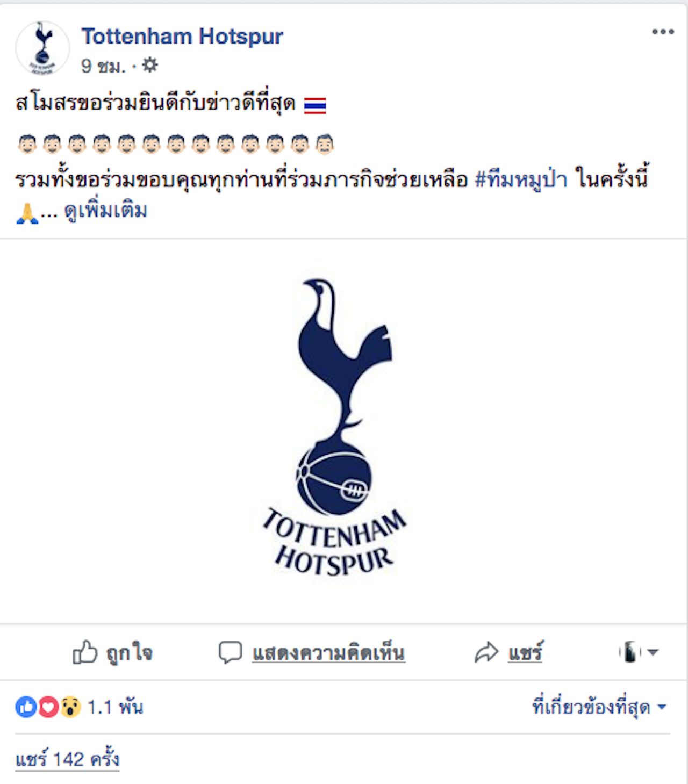Open the Tottenham Hotspur page name link

tap(182, 37)
